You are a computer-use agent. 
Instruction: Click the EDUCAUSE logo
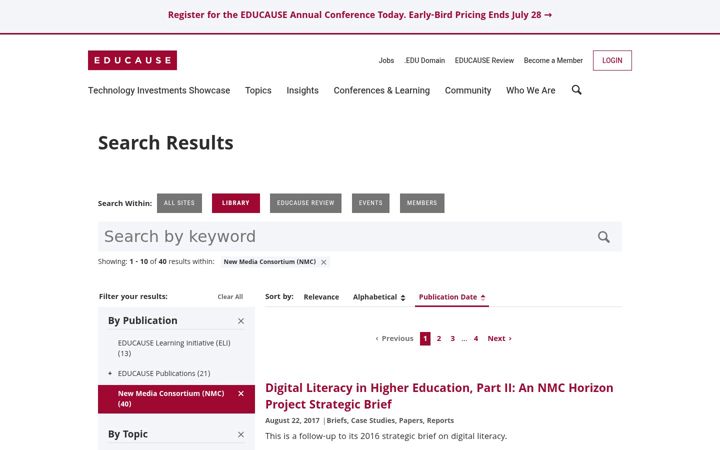(132, 60)
